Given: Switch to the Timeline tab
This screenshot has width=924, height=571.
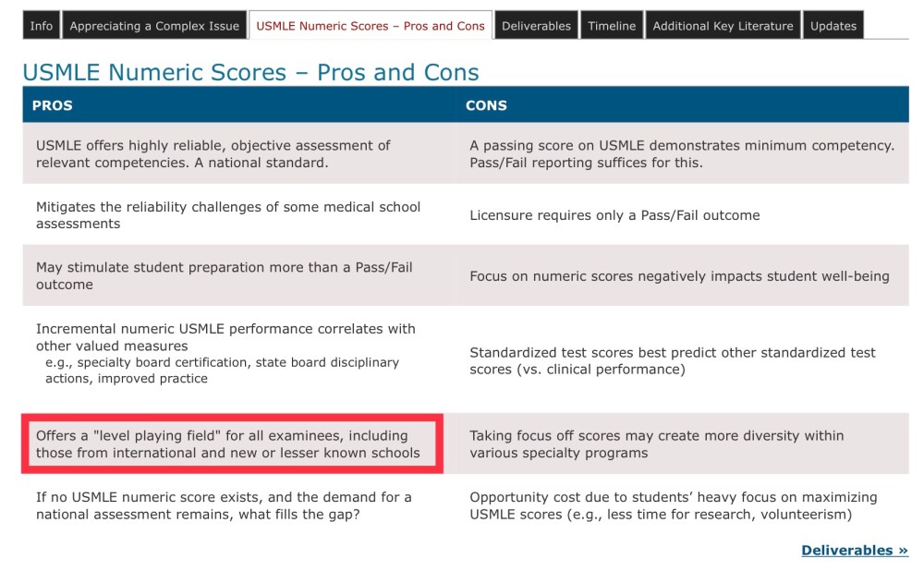Looking at the screenshot, I should (612, 26).
